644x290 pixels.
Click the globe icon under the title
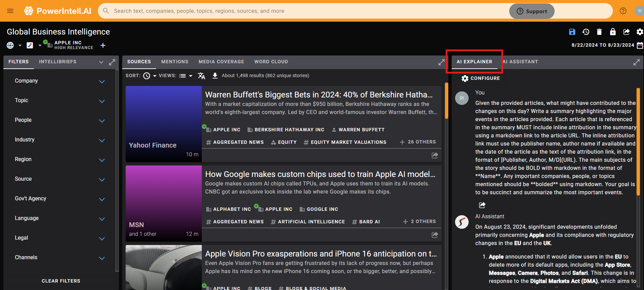click(10, 45)
